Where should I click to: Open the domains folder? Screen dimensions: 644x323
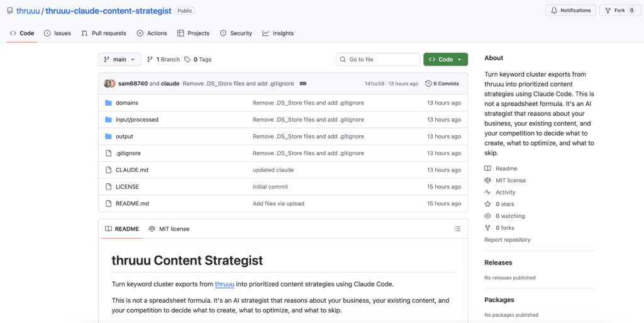(126, 103)
